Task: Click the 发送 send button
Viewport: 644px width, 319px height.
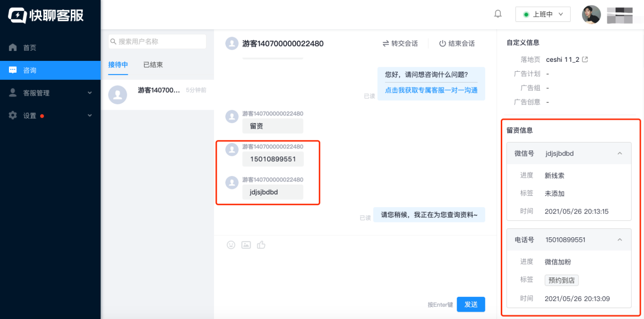Action: [x=471, y=304]
